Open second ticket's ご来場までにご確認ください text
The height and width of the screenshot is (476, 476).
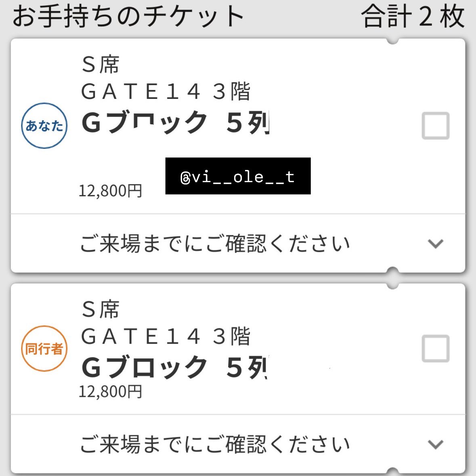click(215, 444)
